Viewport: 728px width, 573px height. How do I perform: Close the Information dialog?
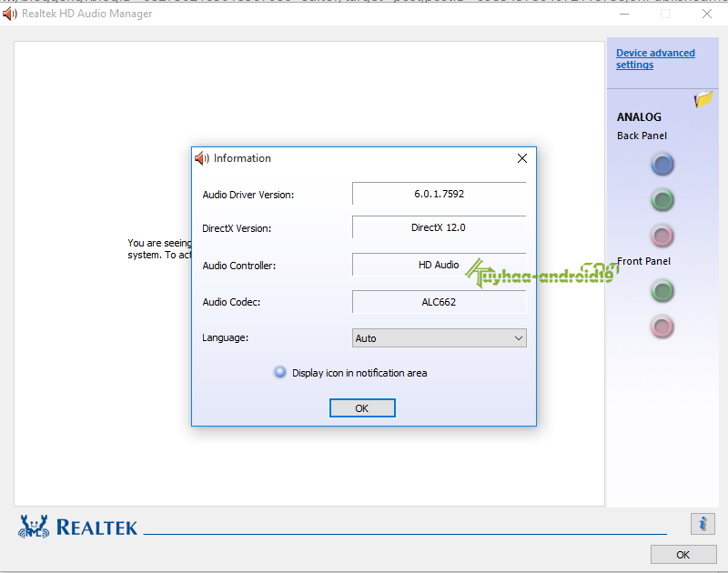coord(521,158)
